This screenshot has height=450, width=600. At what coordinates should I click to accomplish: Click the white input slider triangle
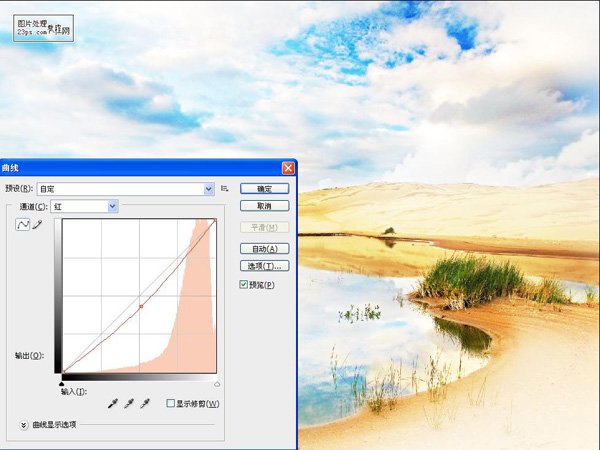pyautogui.click(x=217, y=382)
